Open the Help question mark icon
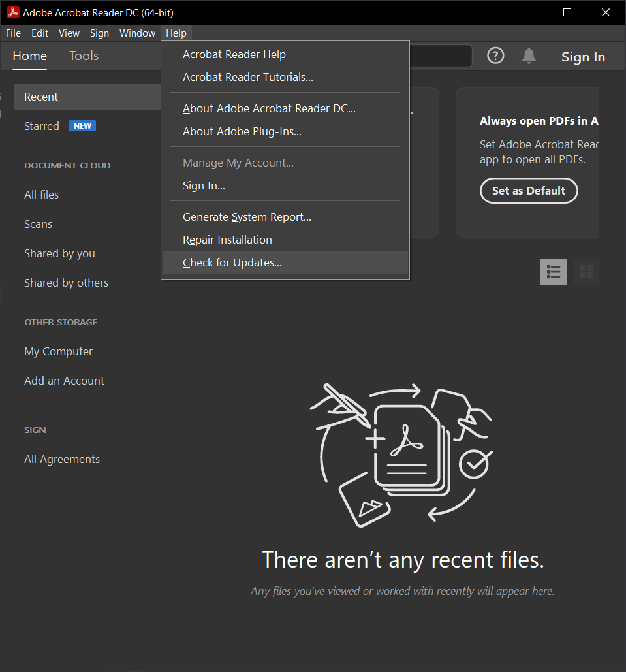Viewport: 626px width, 672px height. pyautogui.click(x=495, y=56)
